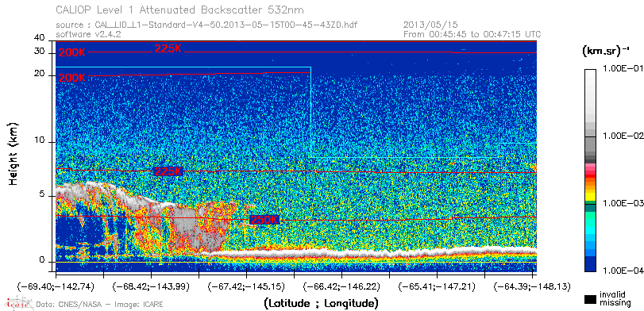
Task: Click the coordinate label '(-68.42;-143.99)'
Action: tap(151, 286)
